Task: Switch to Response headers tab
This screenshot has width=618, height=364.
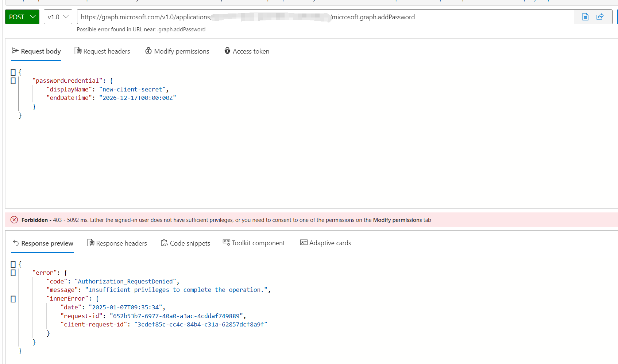Action: pyautogui.click(x=117, y=243)
